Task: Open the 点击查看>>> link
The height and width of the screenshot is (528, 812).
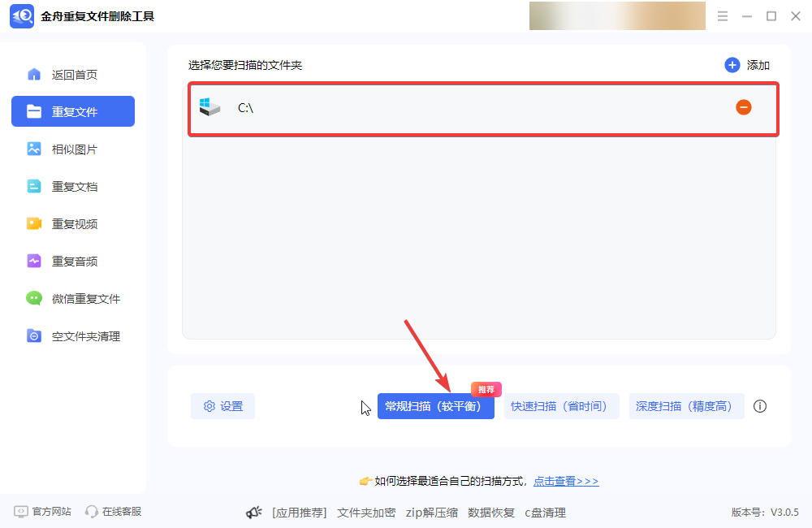Action: point(566,482)
